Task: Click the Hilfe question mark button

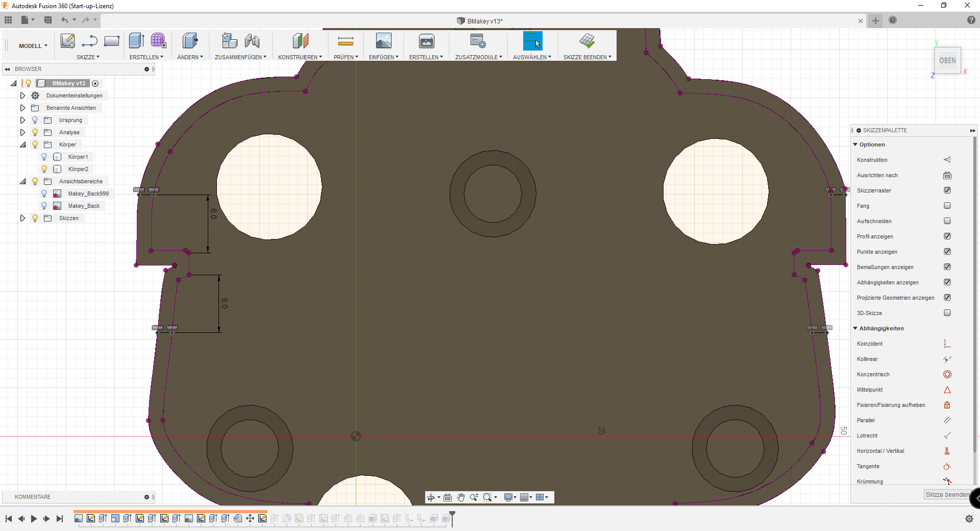Action: tap(972, 20)
